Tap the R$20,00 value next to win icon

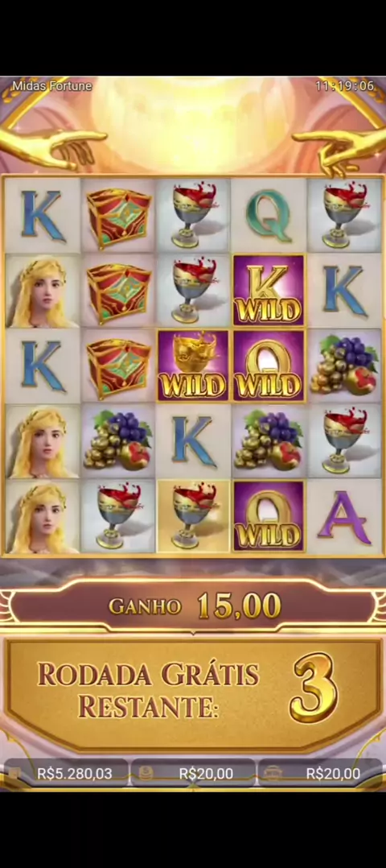pos(334,773)
